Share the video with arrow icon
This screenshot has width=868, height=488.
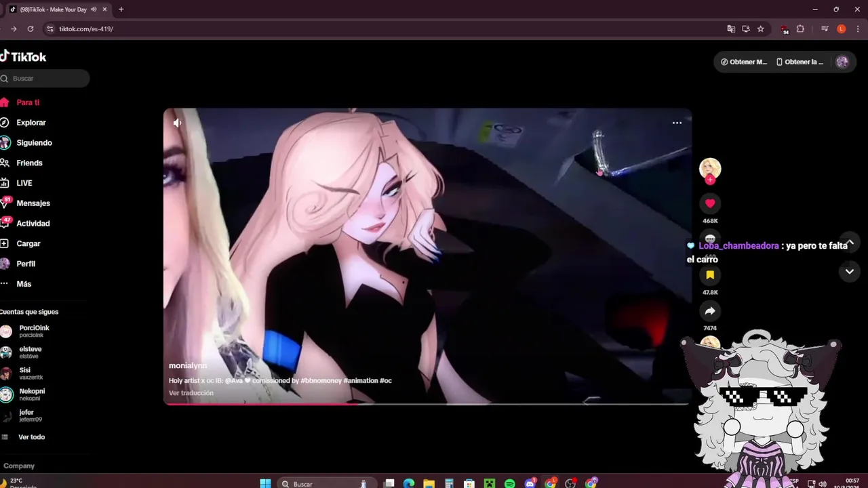pyautogui.click(x=710, y=311)
